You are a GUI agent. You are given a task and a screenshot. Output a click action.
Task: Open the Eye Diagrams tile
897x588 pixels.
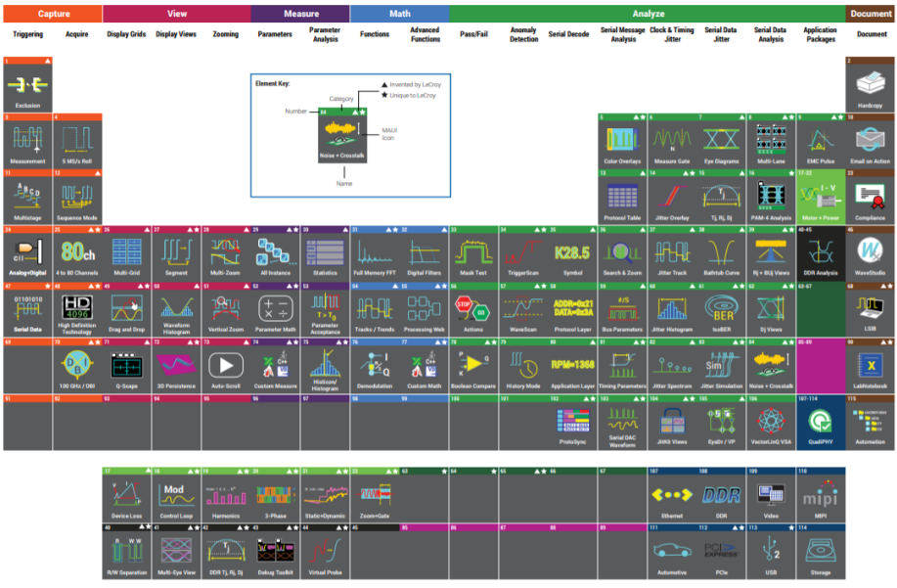pos(721,141)
